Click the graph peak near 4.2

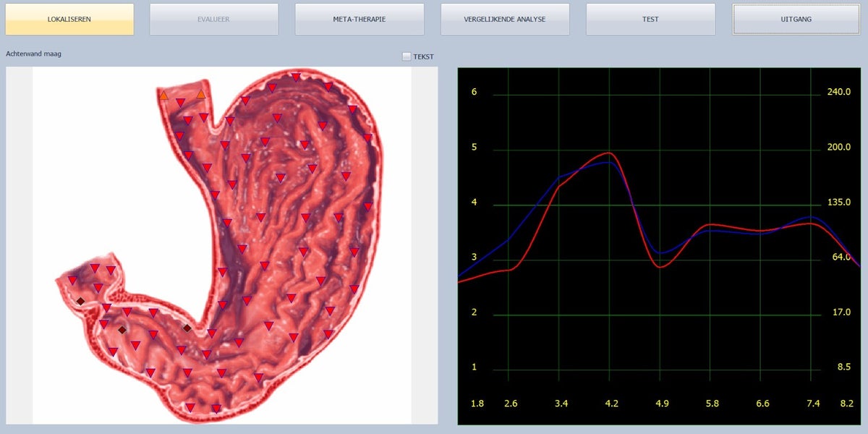pyautogui.click(x=609, y=153)
